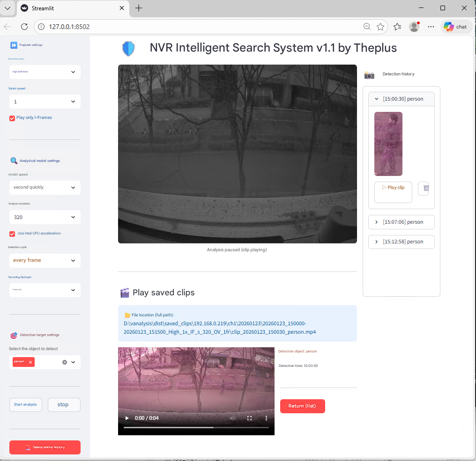This screenshot has height=461, width=476.
Task: Uncheck Play only I-Frames
Action: click(12, 118)
